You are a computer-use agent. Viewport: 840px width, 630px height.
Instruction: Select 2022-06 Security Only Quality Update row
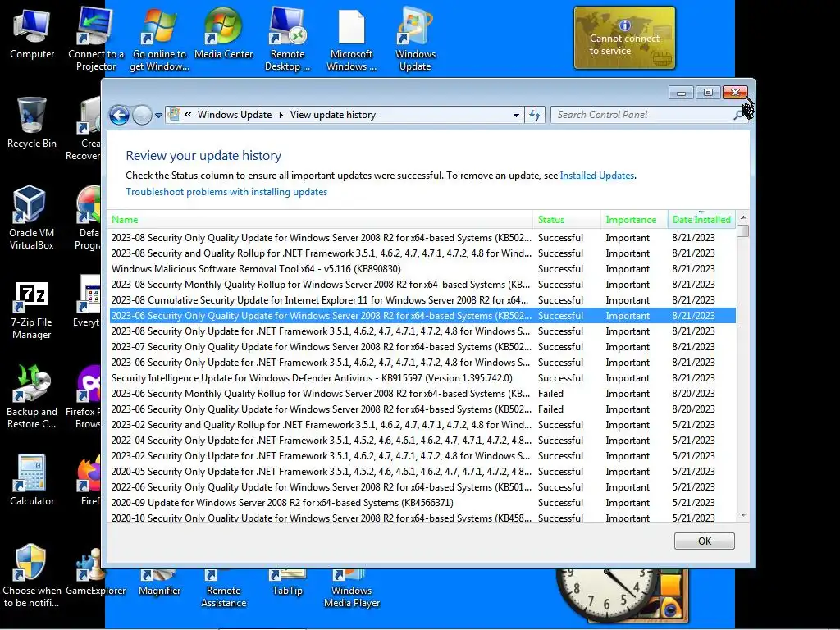(422, 487)
